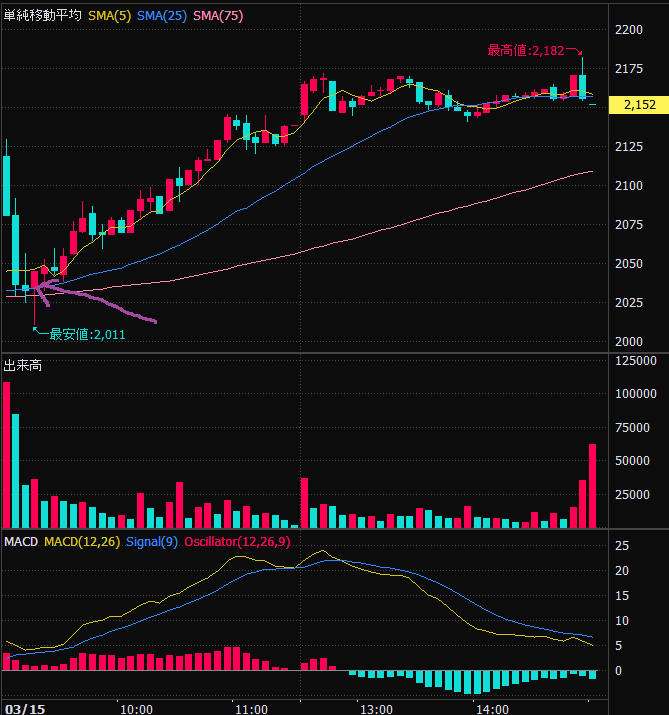Click the 2025 price axis label

pyautogui.click(x=628, y=303)
